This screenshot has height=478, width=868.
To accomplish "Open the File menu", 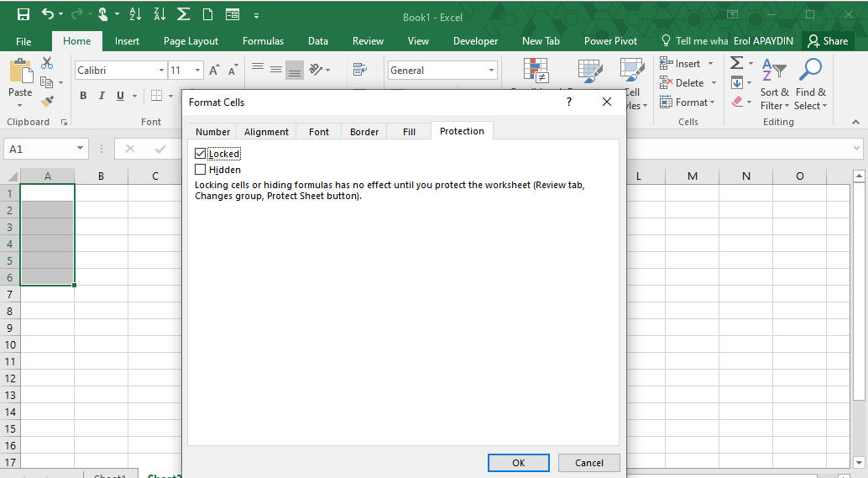I will pos(24,41).
